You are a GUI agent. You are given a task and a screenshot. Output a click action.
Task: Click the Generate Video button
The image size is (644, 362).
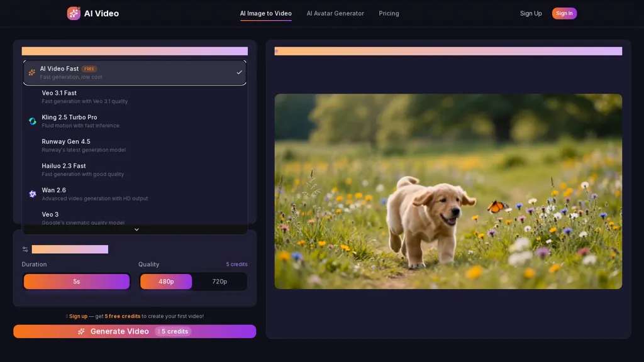pos(135,331)
